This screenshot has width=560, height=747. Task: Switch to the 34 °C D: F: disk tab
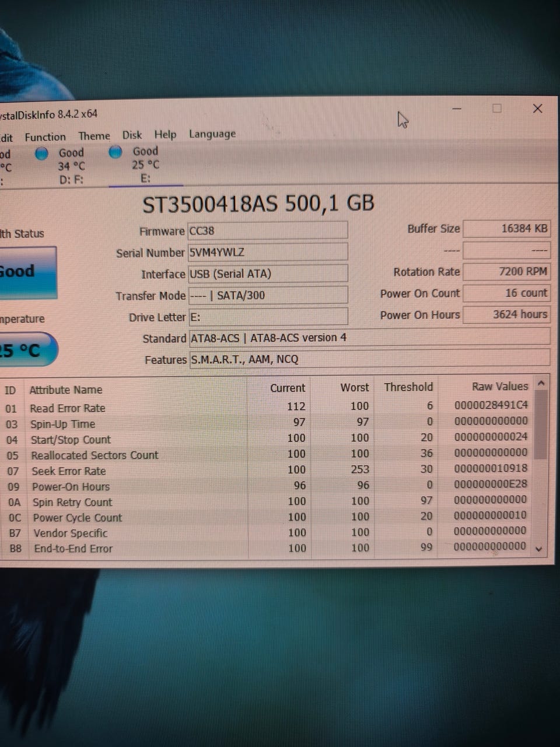71,166
